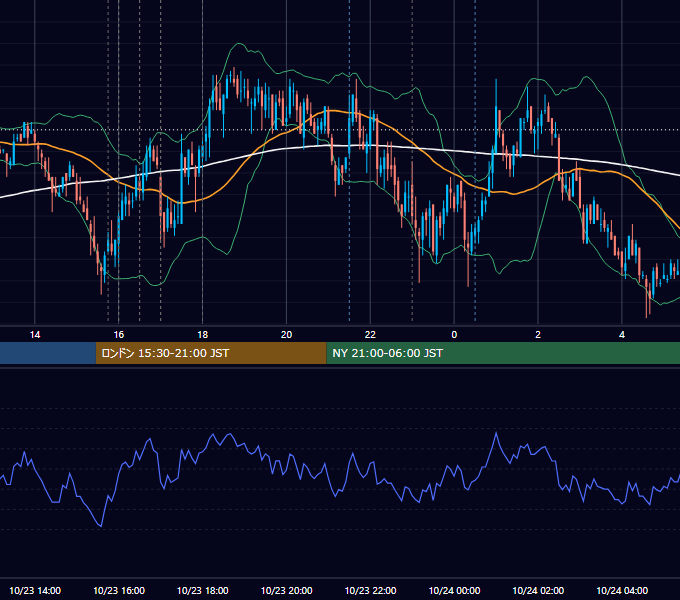The height and width of the screenshot is (600, 680).
Task: Click the 10/24 04:00 timestamp label
Action: [x=622, y=590]
